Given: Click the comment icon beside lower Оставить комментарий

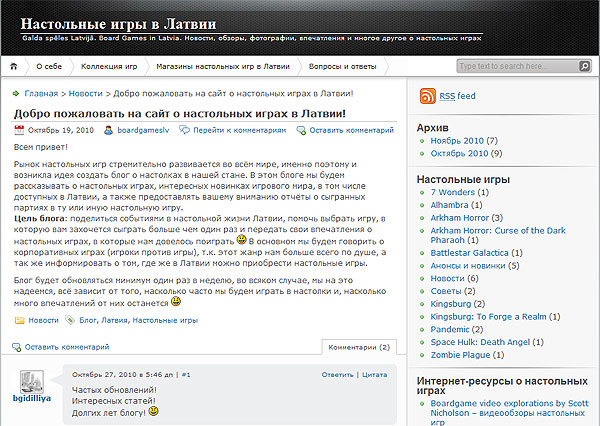Looking at the screenshot, I should click(16, 347).
